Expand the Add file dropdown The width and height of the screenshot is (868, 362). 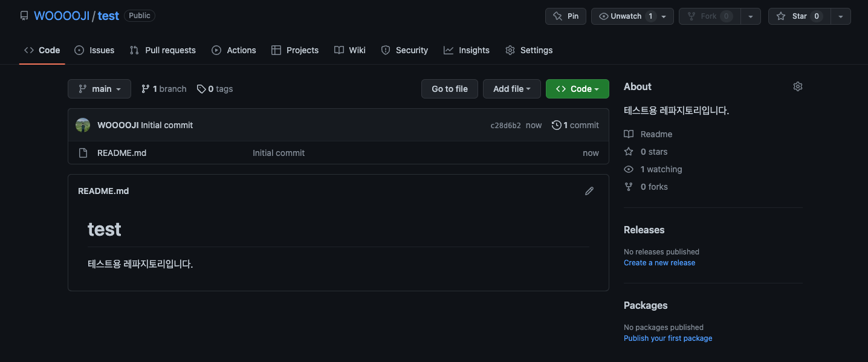click(512, 89)
